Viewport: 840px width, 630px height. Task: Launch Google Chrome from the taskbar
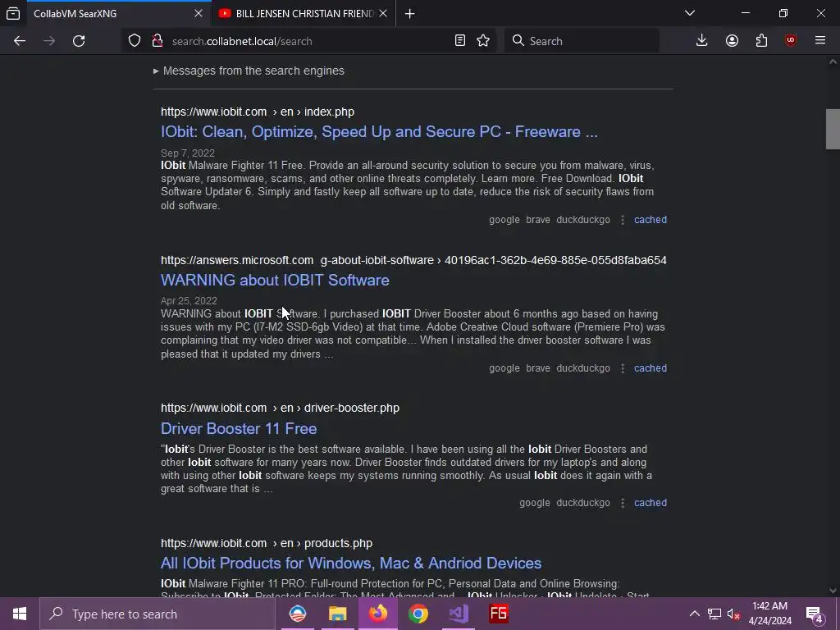[x=418, y=614]
